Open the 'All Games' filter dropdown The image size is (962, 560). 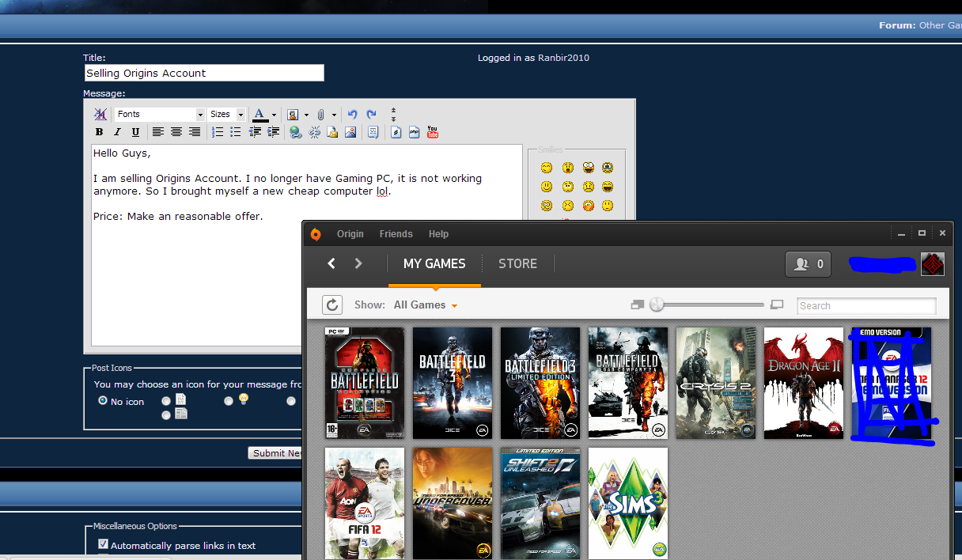(x=426, y=305)
